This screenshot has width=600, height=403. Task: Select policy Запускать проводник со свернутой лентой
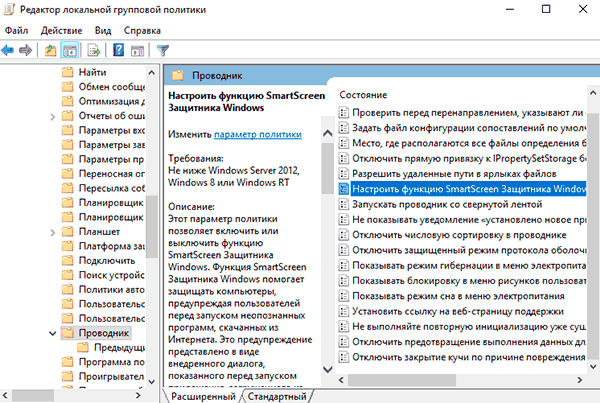[x=440, y=204]
